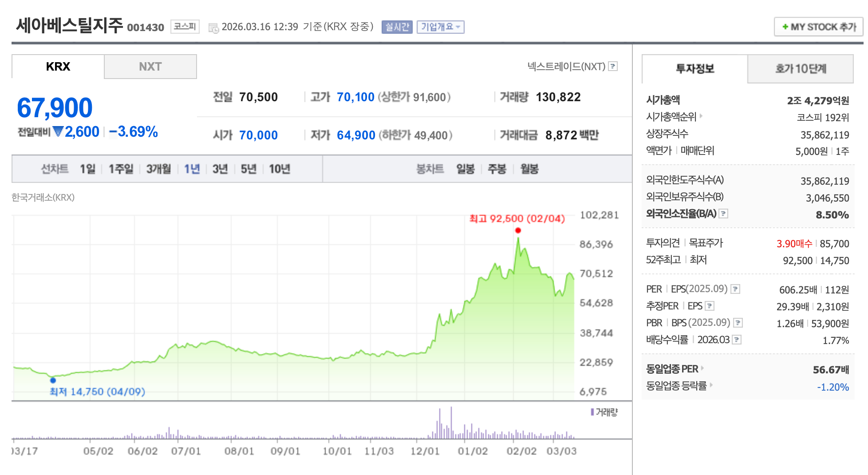Select the 1일 line chart period
Screen dimensions: 868x475
tap(88, 169)
